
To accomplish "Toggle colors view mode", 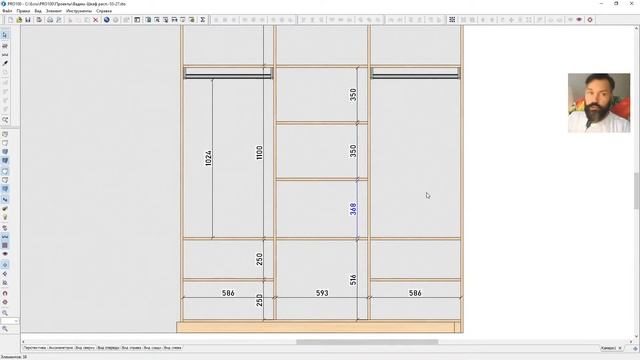I will click(x=5, y=152).
